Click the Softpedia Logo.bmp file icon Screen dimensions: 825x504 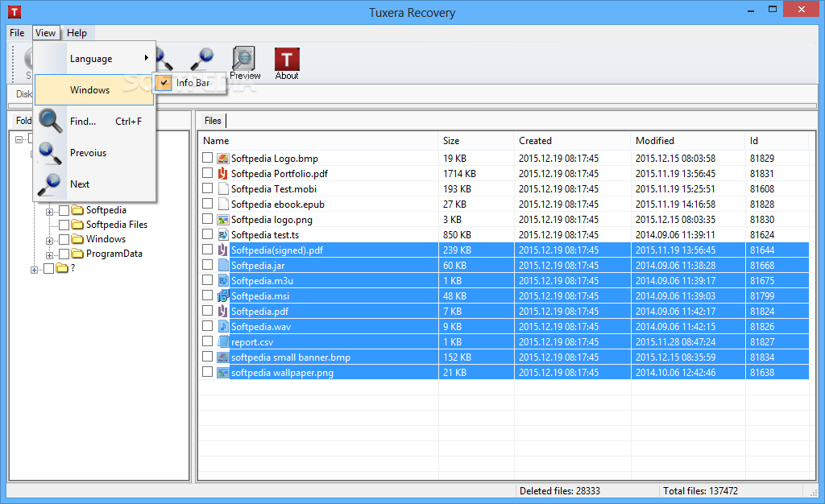point(223,158)
